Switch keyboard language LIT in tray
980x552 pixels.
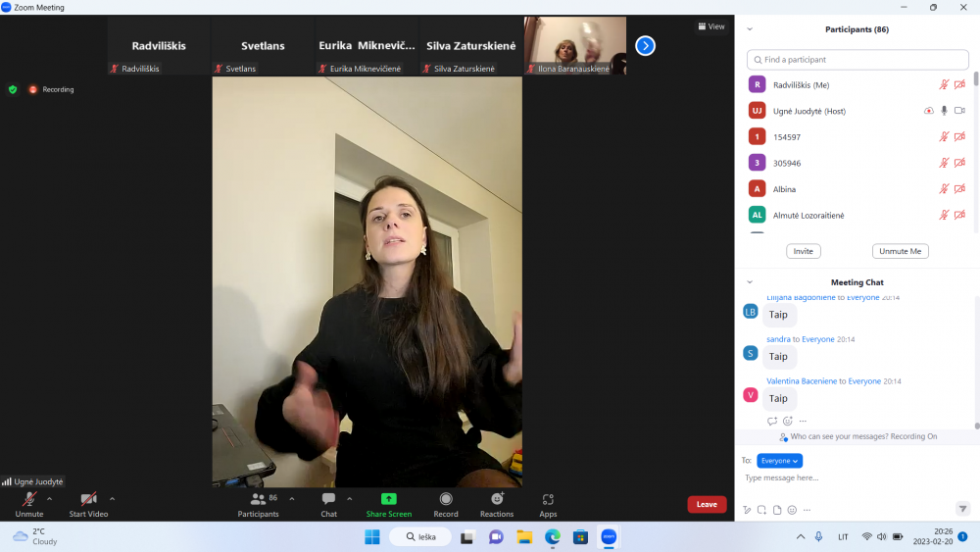coord(843,537)
